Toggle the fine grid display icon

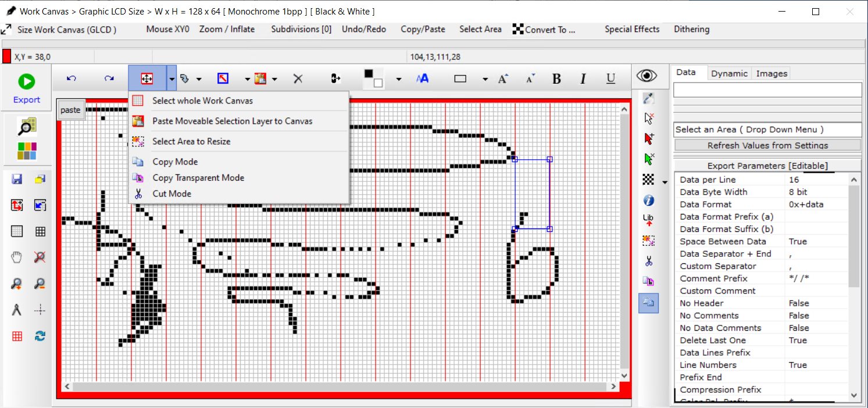(17, 231)
